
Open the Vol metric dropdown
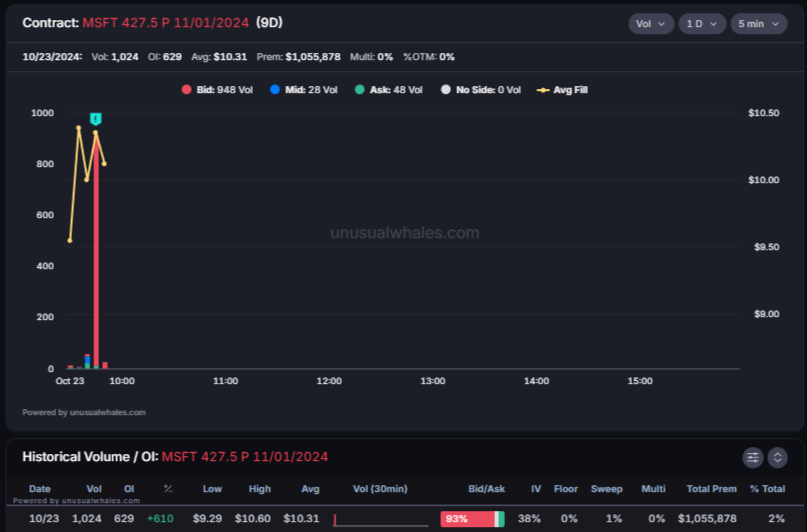[651, 24]
